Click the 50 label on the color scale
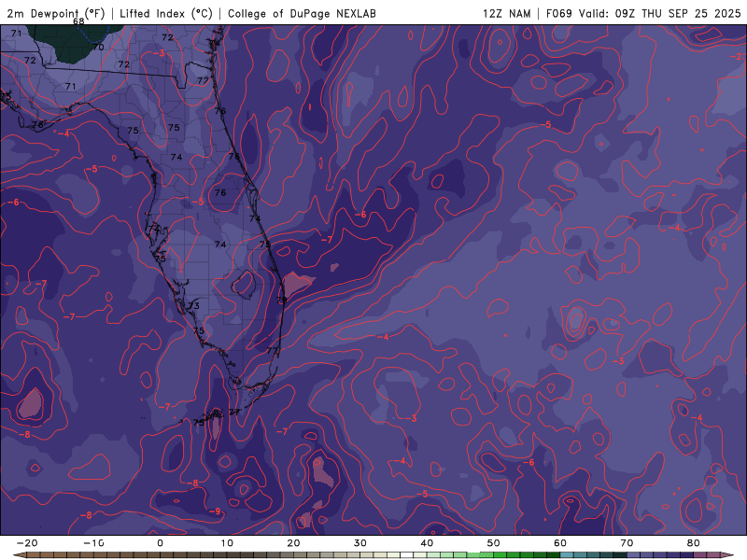This screenshot has height=560, width=747. [x=494, y=543]
